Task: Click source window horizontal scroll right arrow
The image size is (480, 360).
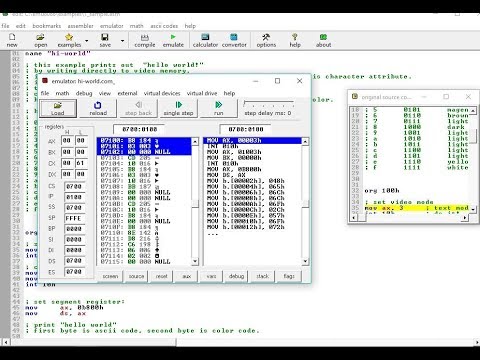Action: pyautogui.click(x=465, y=218)
